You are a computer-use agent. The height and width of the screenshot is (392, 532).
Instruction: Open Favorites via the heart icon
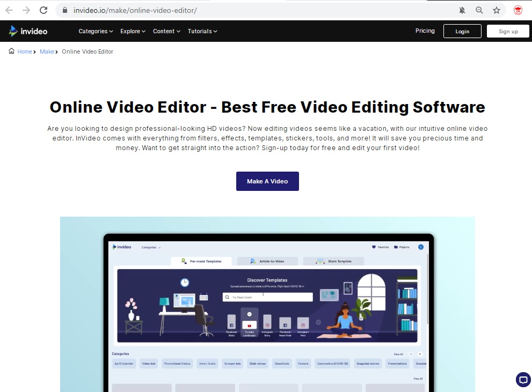coord(374,247)
